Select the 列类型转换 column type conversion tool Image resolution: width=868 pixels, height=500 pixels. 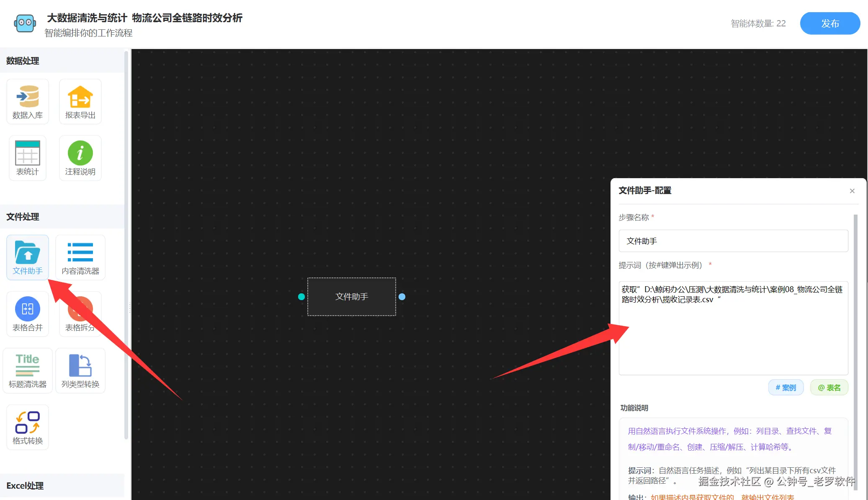80,371
